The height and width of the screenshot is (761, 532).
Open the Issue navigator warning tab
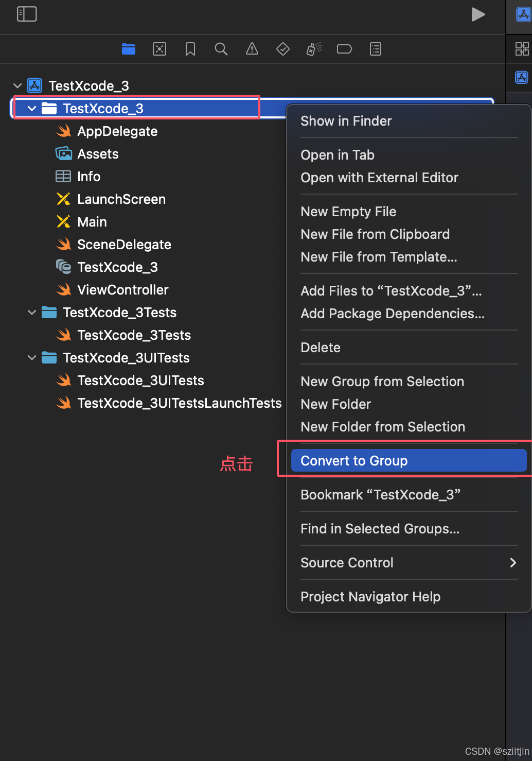tap(252, 49)
